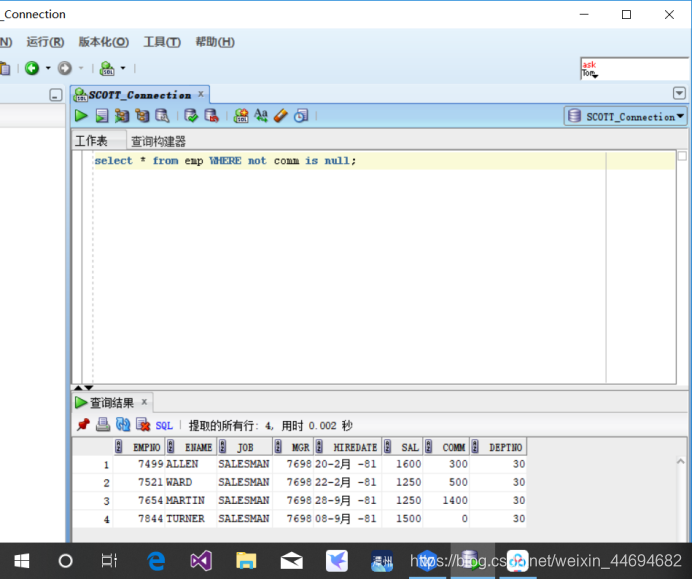Viewport: 692px width, 580px height.
Task: Open the 版本化(O) menu
Action: point(104,42)
